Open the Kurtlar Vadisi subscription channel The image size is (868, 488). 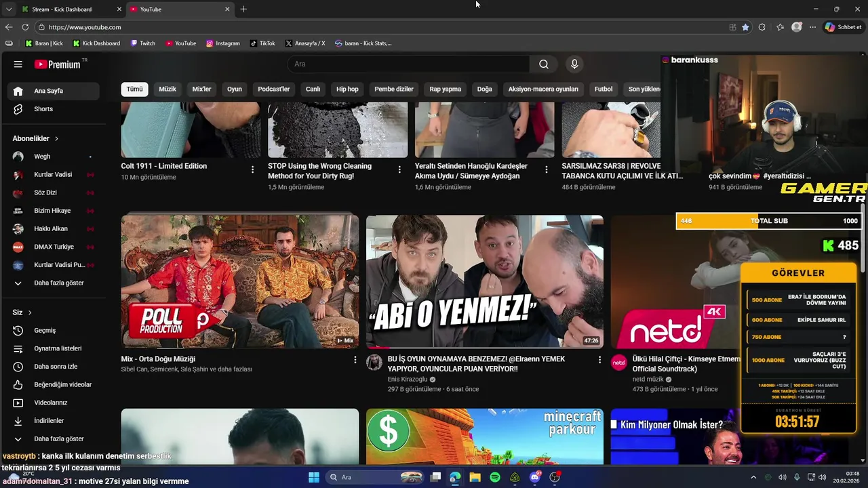(54, 175)
